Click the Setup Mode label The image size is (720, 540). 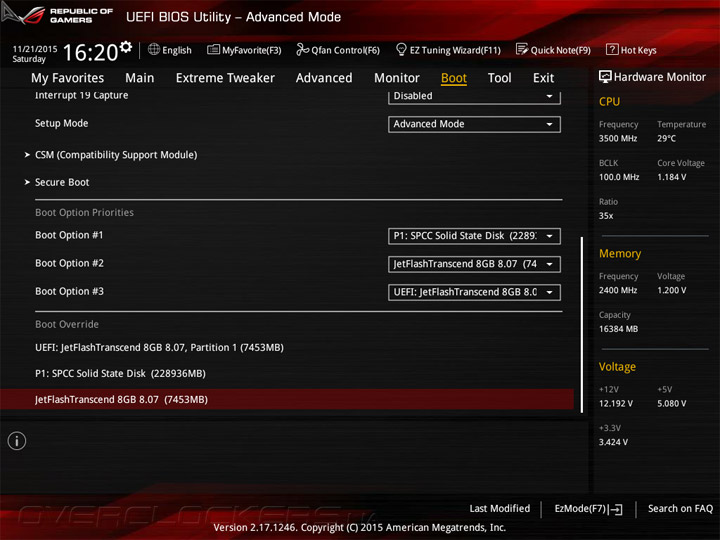point(62,123)
